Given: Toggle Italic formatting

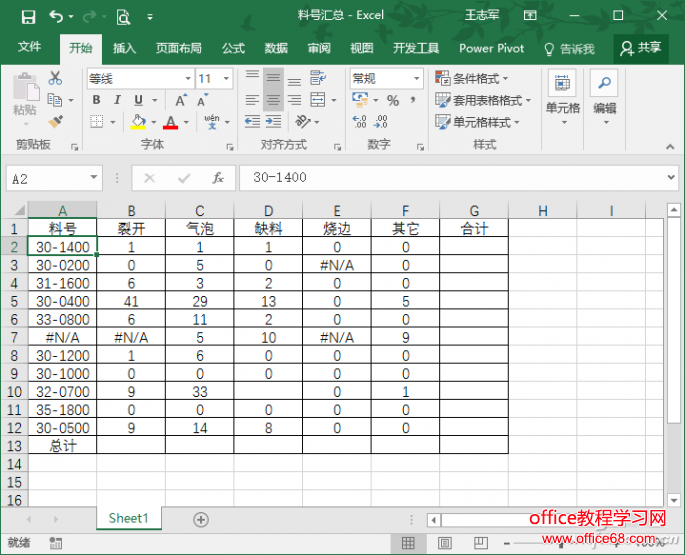Looking at the screenshot, I should click(117, 100).
